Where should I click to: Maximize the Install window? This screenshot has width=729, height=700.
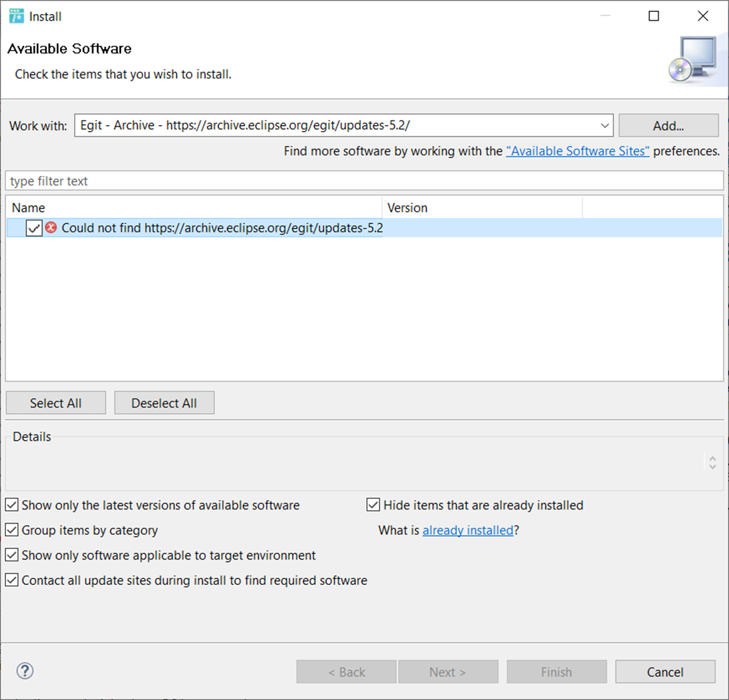tap(653, 16)
